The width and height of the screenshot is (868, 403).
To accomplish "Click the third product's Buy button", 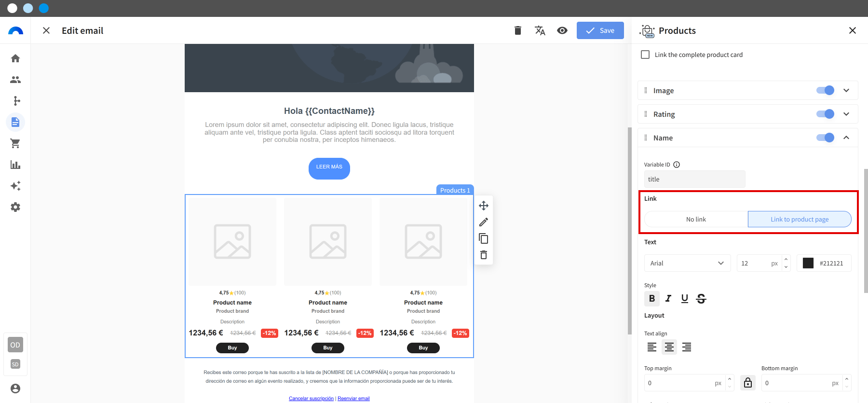I will pos(423,348).
